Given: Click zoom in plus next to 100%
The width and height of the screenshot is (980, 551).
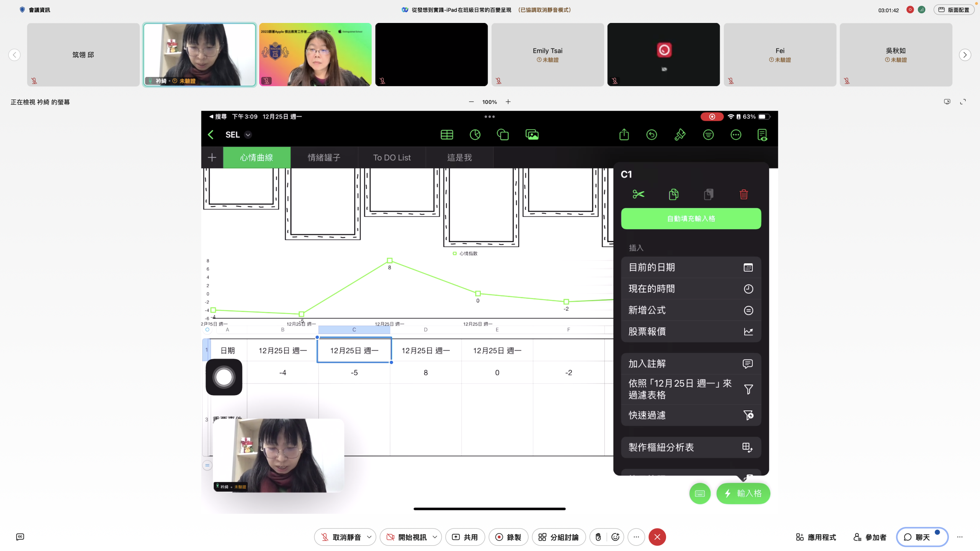Looking at the screenshot, I should click(x=508, y=102).
